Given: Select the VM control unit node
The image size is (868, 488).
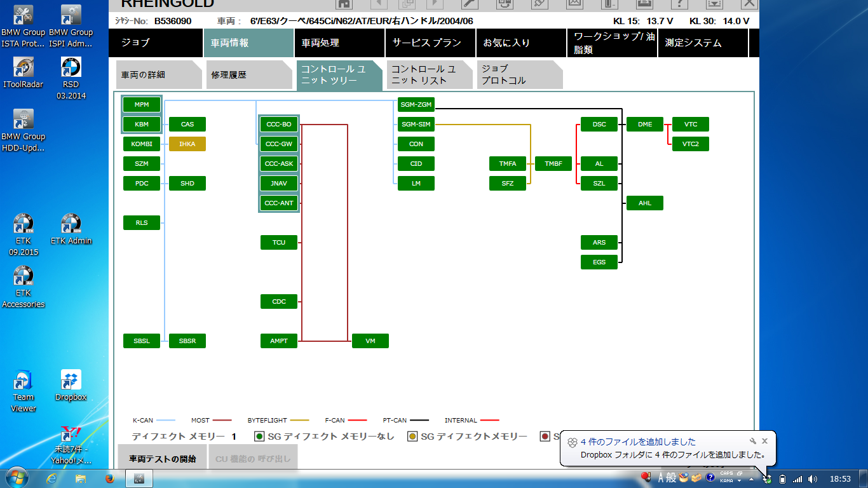Looking at the screenshot, I should [x=370, y=341].
